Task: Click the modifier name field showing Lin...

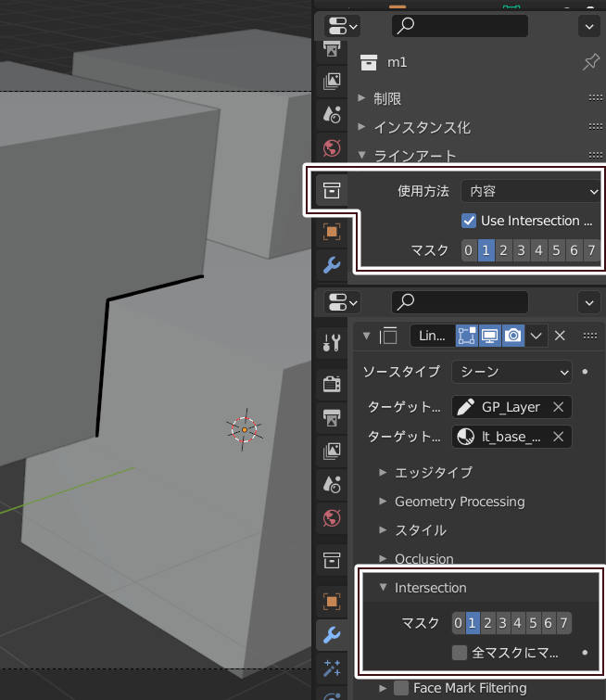Action: pos(432,336)
